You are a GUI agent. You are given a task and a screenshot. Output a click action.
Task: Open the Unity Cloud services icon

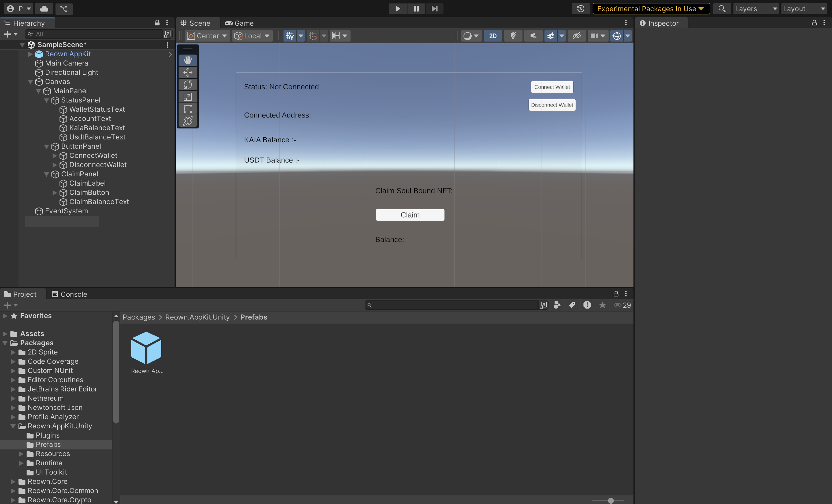pos(44,9)
